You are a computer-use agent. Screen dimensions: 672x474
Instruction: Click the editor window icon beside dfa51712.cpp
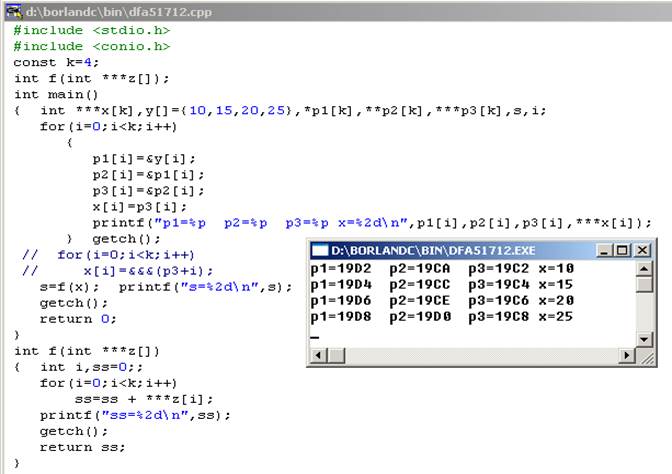click(x=14, y=12)
